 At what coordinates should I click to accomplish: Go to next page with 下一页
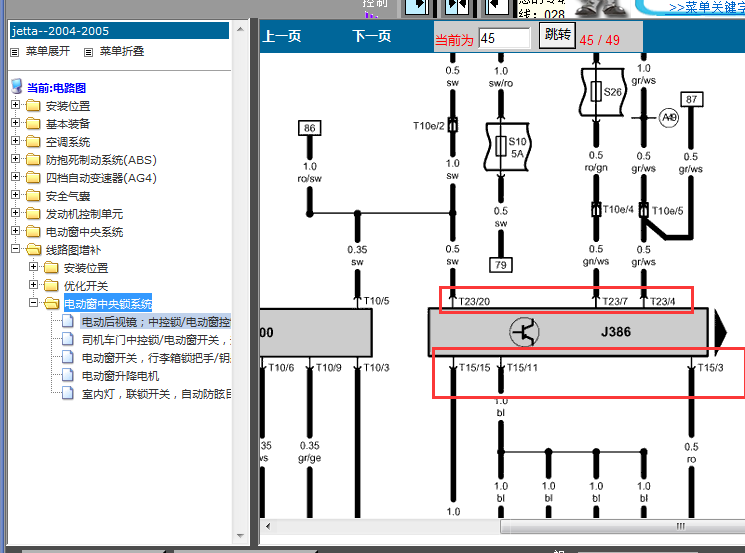point(372,36)
